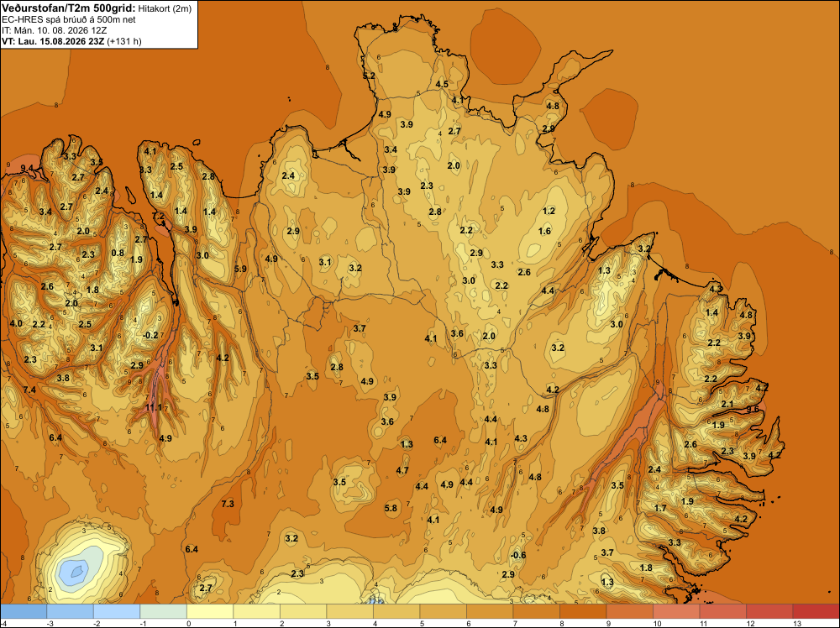Viewport: 840px width, 628px height.
Task: Select the IT: Mán. 10. 08. 2026 12Z line
Action: click(x=54, y=30)
